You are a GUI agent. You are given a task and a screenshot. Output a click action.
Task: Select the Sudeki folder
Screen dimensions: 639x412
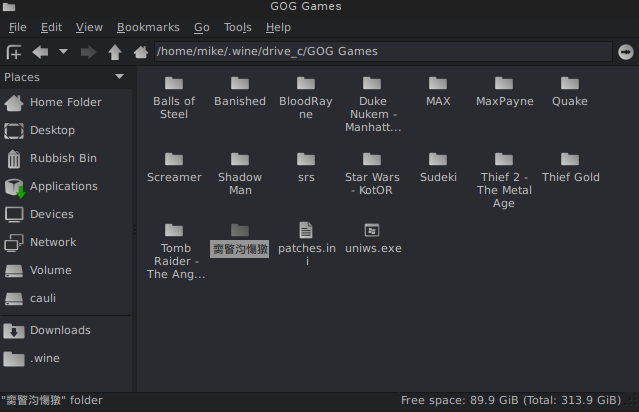[438, 167]
